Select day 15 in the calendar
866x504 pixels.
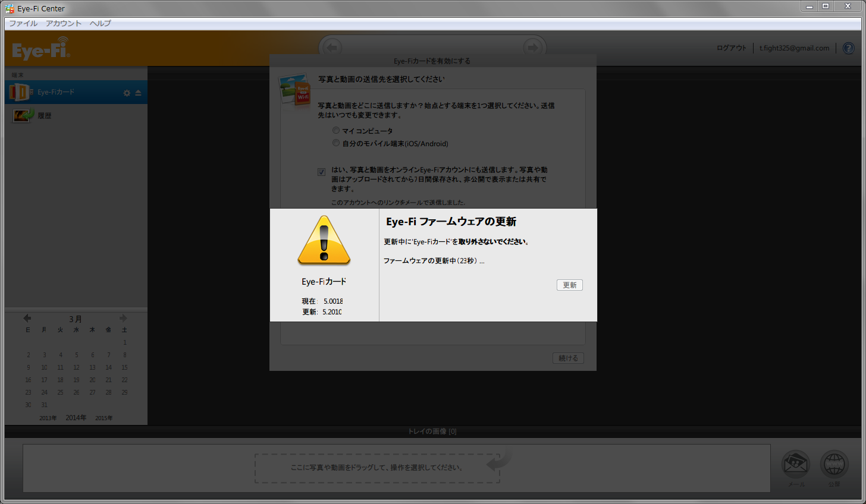(125, 367)
